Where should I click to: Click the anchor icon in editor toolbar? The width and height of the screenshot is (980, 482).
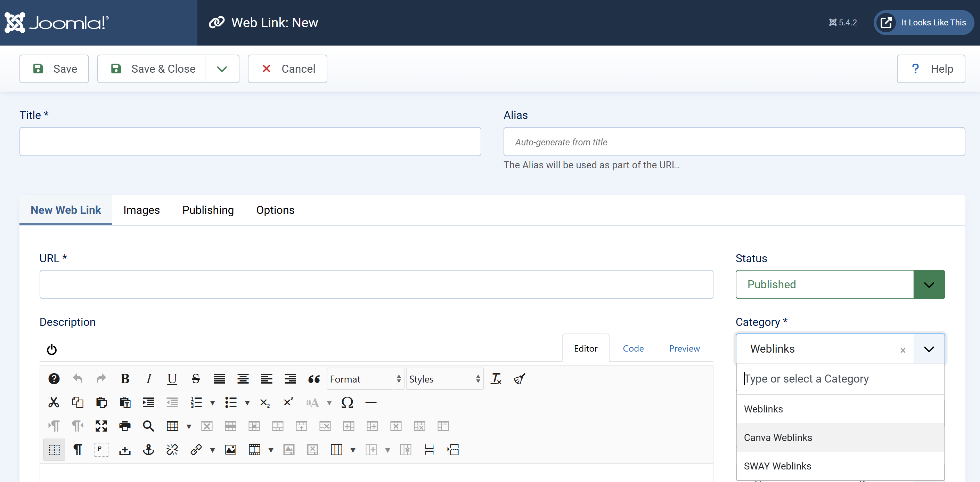tap(148, 450)
